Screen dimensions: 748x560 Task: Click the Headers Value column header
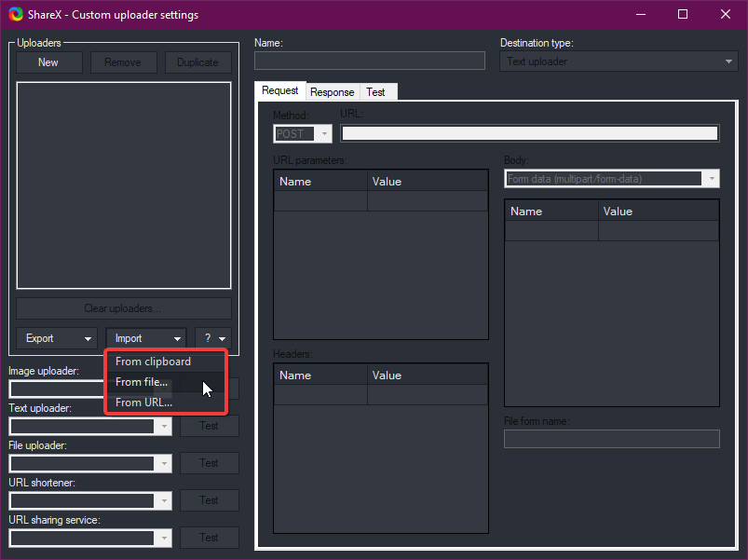428,375
